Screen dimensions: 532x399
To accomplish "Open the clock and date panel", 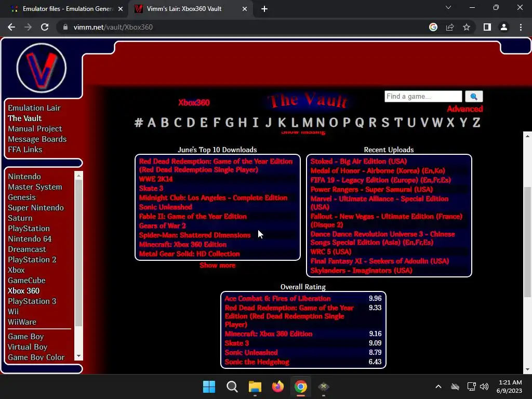I will 509,387.
